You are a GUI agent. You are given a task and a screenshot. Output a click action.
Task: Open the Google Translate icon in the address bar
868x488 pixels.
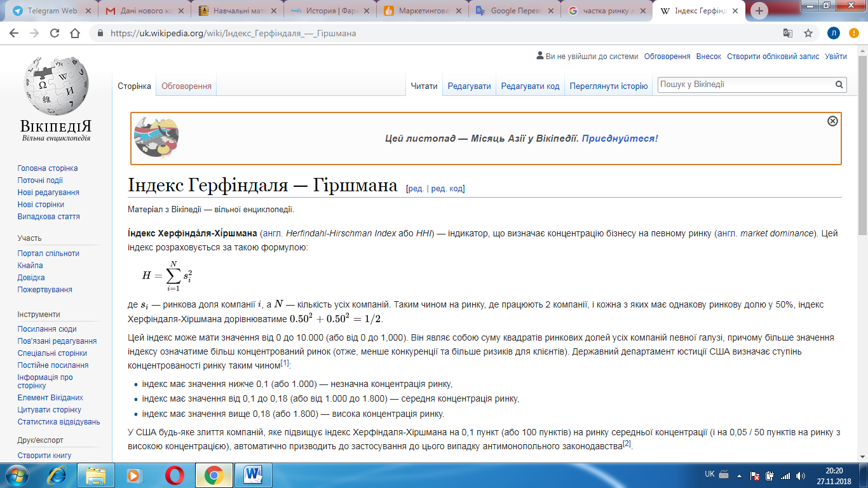(788, 33)
